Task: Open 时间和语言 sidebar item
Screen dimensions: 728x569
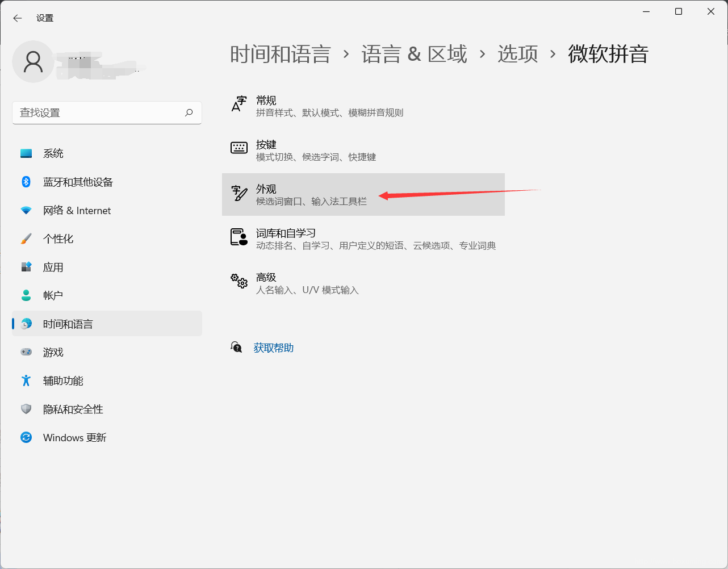Action: (x=107, y=324)
